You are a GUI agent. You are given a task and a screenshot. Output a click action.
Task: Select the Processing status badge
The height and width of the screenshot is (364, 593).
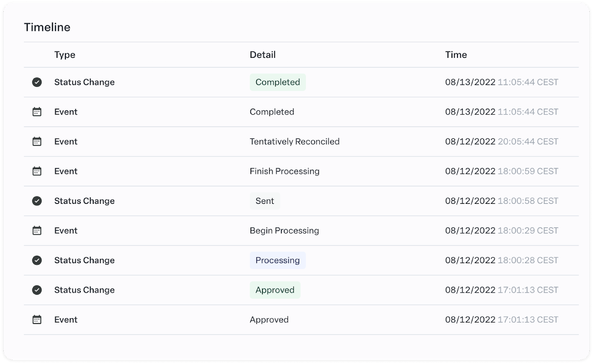point(278,260)
